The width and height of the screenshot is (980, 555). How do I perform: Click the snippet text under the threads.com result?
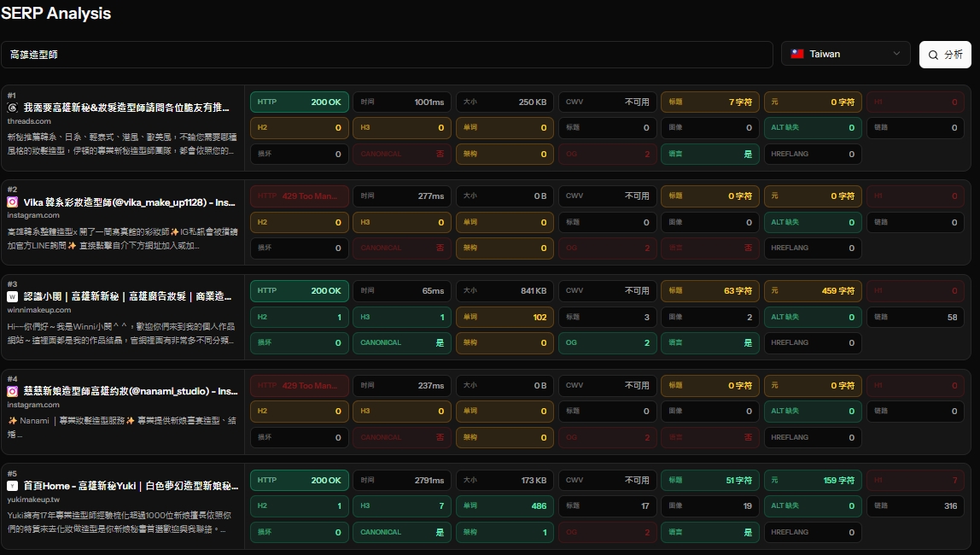coord(122,143)
